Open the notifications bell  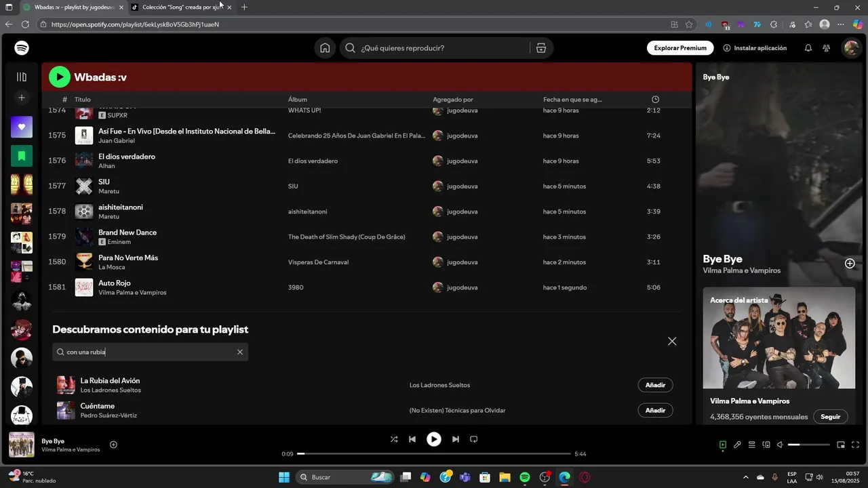(x=808, y=48)
